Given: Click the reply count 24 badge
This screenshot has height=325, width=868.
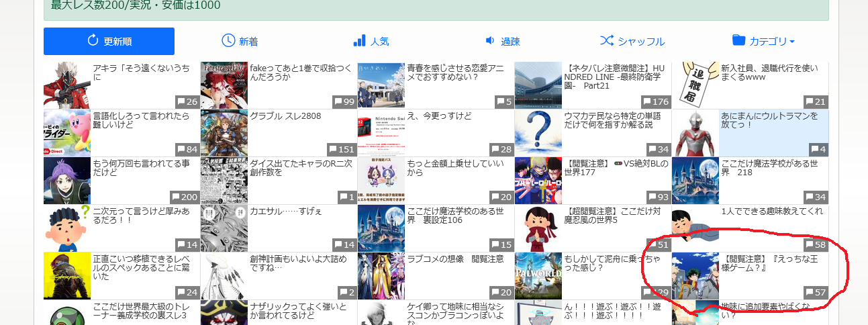Looking at the screenshot, I should coord(187,292).
